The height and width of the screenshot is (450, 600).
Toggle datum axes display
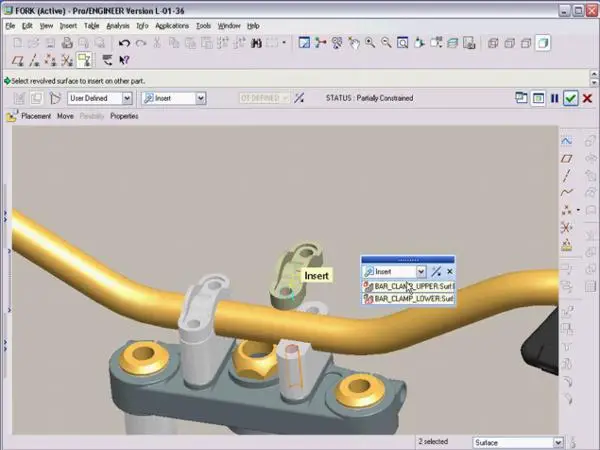coord(34,60)
